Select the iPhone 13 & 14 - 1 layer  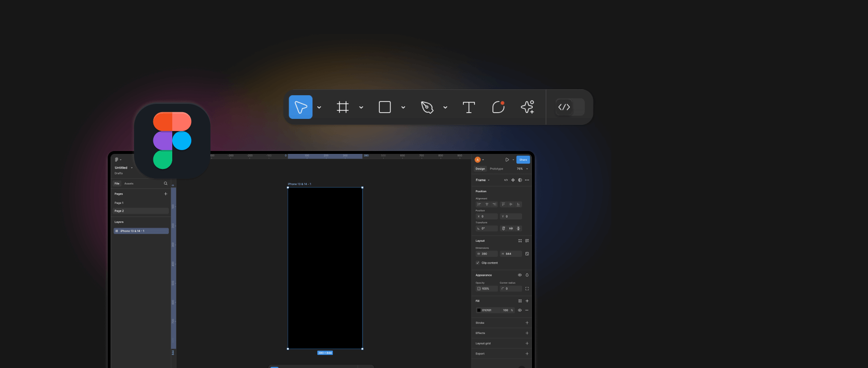pyautogui.click(x=141, y=231)
